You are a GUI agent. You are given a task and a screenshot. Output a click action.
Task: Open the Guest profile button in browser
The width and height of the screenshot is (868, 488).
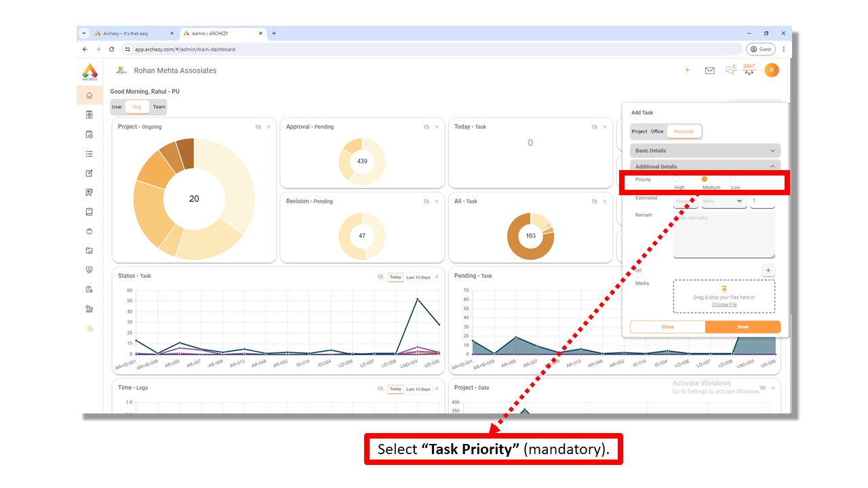pos(761,49)
